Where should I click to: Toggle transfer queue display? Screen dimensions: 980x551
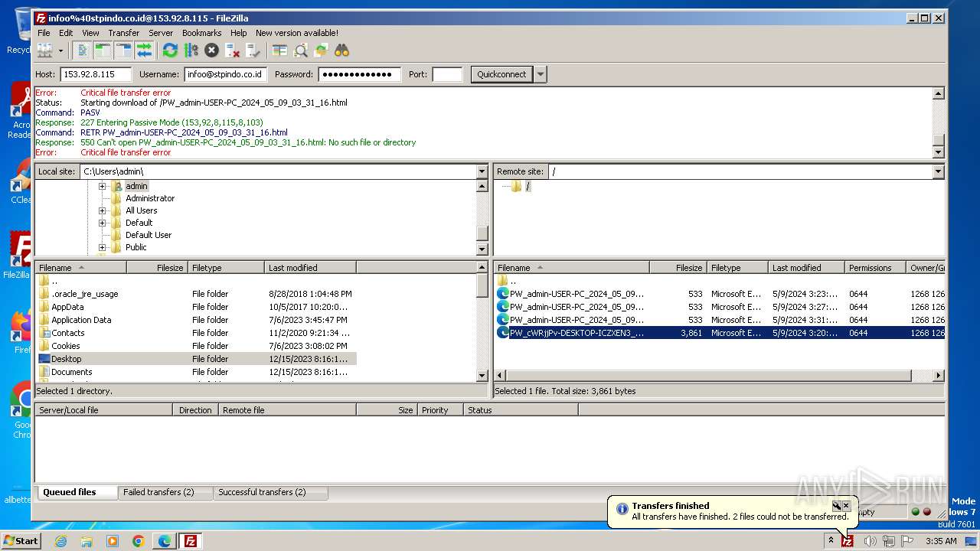144,51
